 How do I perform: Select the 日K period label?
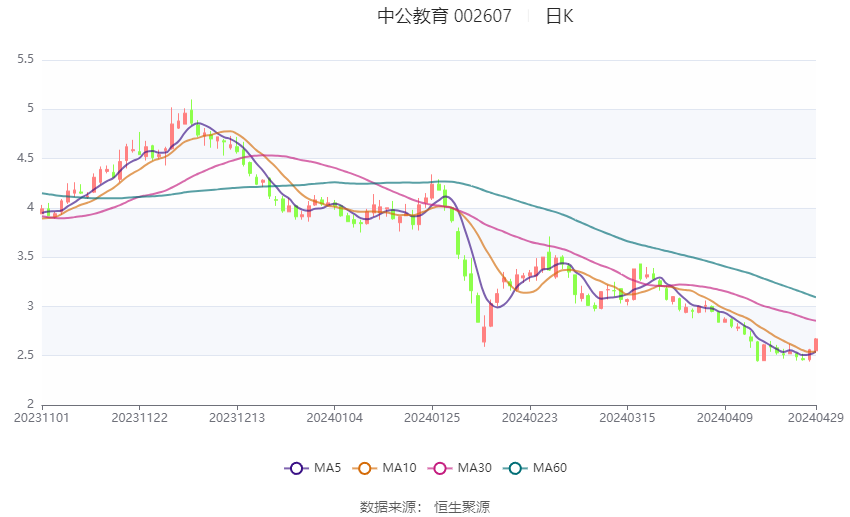(x=559, y=16)
